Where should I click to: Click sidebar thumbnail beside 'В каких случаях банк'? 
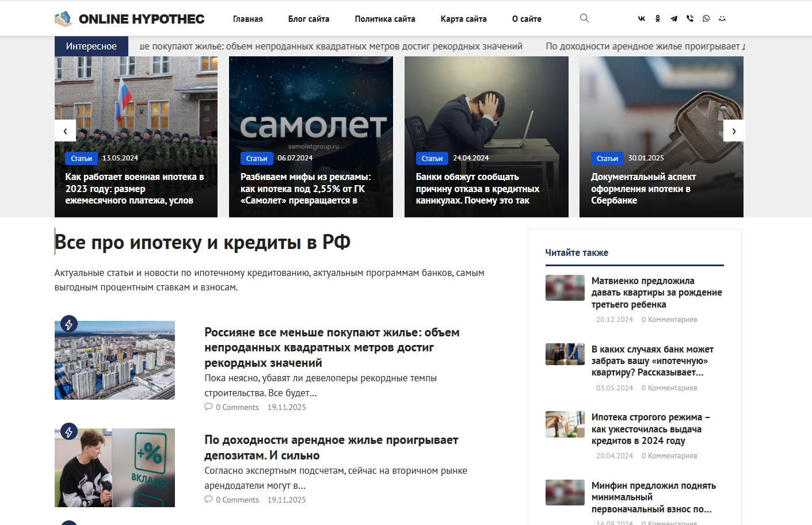565,354
